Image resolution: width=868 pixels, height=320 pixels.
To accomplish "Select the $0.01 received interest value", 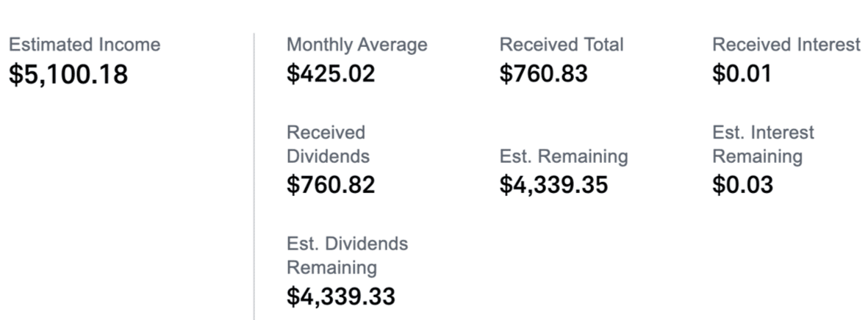I will [742, 74].
